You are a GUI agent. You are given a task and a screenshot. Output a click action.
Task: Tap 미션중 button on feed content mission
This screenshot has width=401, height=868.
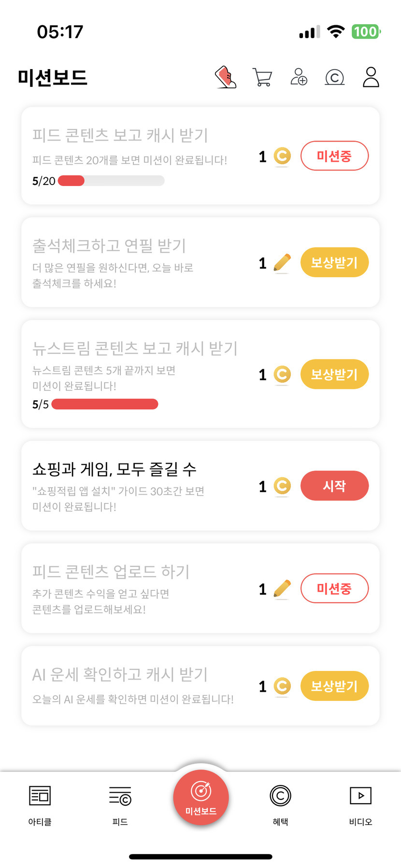(334, 156)
